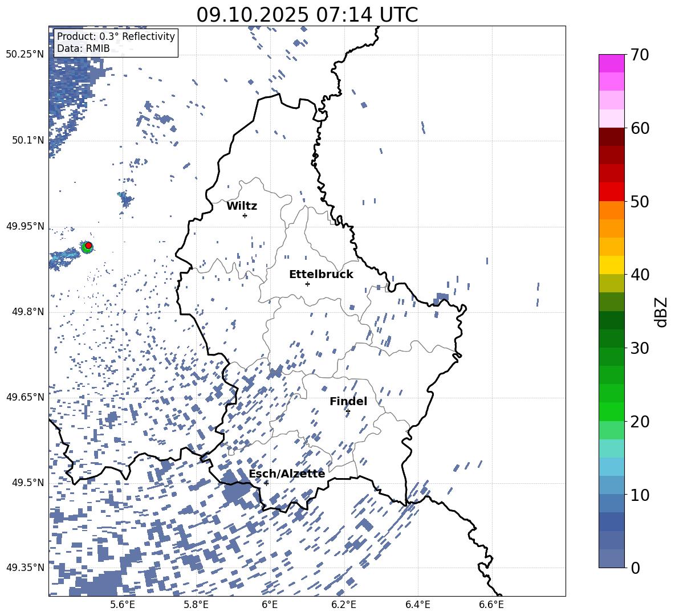Pick the orange swatch just below 50
675x616 pixels.
tap(611, 210)
